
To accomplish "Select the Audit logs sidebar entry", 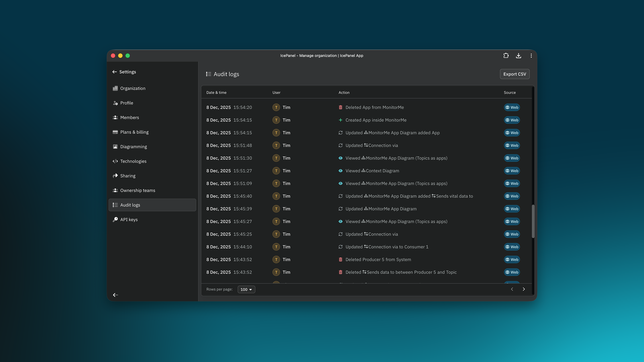I will pyautogui.click(x=130, y=205).
